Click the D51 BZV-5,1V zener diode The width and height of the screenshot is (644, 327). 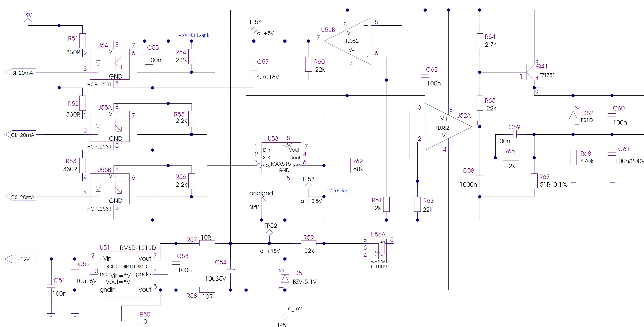point(285,278)
